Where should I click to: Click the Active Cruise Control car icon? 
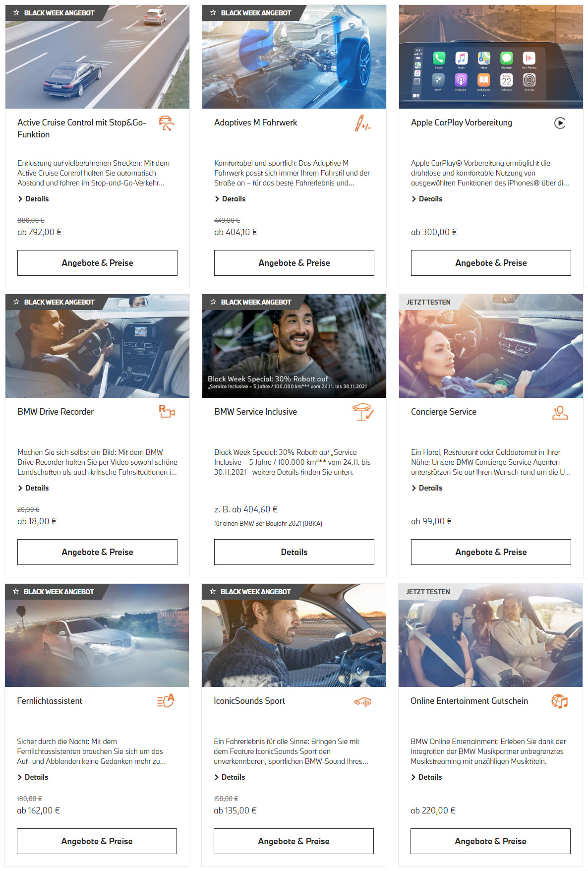coord(167,123)
